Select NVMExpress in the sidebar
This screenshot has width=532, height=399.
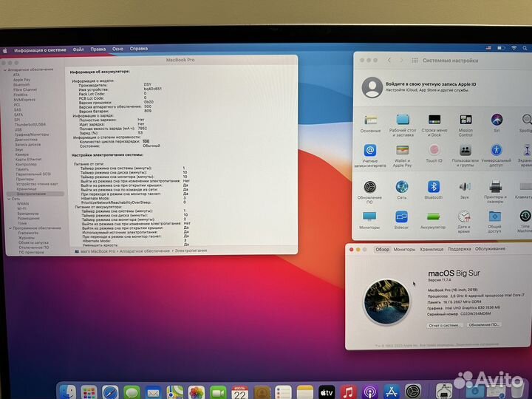[x=24, y=100]
